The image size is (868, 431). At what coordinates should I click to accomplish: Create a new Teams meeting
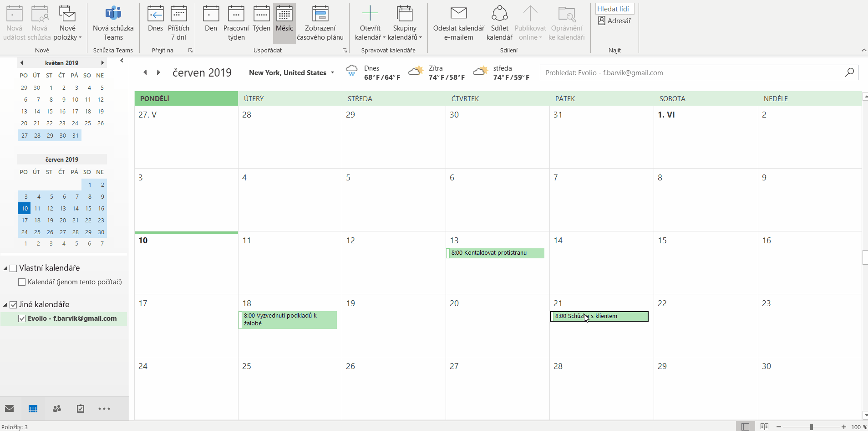point(113,23)
